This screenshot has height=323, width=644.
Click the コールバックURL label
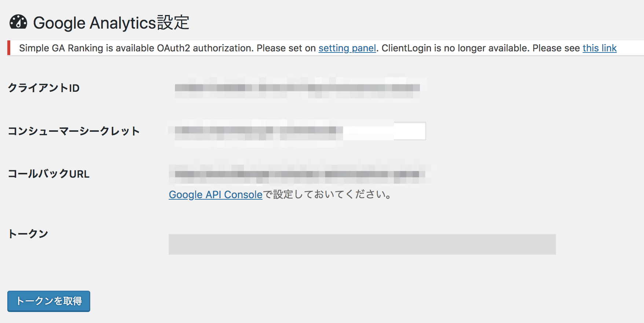pos(48,174)
